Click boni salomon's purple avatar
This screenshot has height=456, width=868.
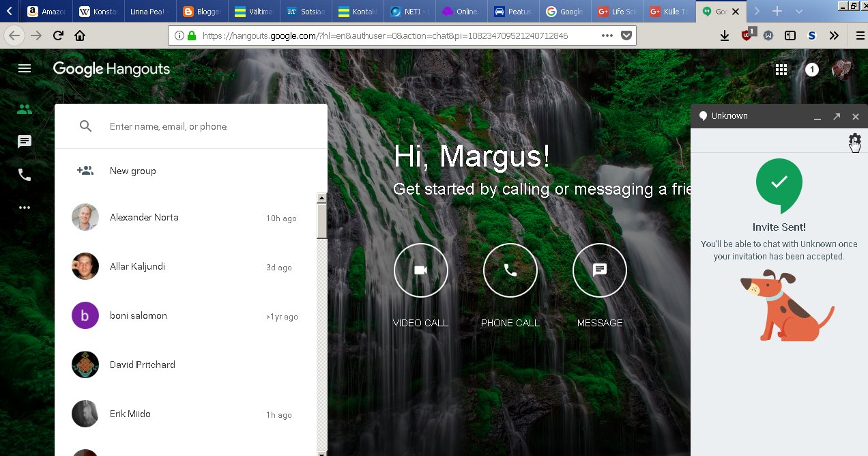pyautogui.click(x=85, y=315)
